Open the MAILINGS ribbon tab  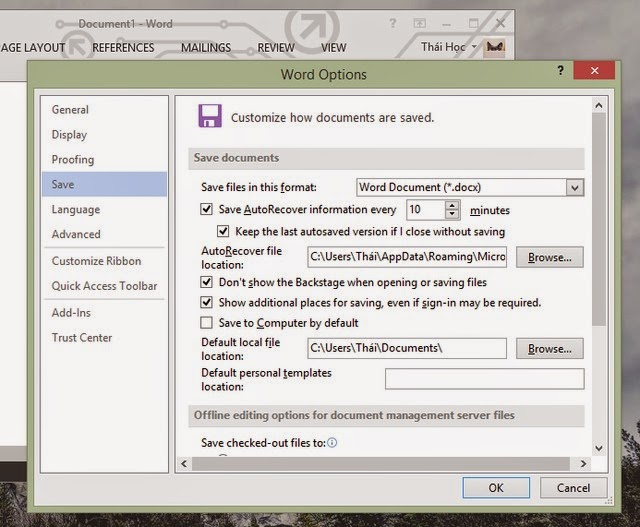tap(206, 48)
